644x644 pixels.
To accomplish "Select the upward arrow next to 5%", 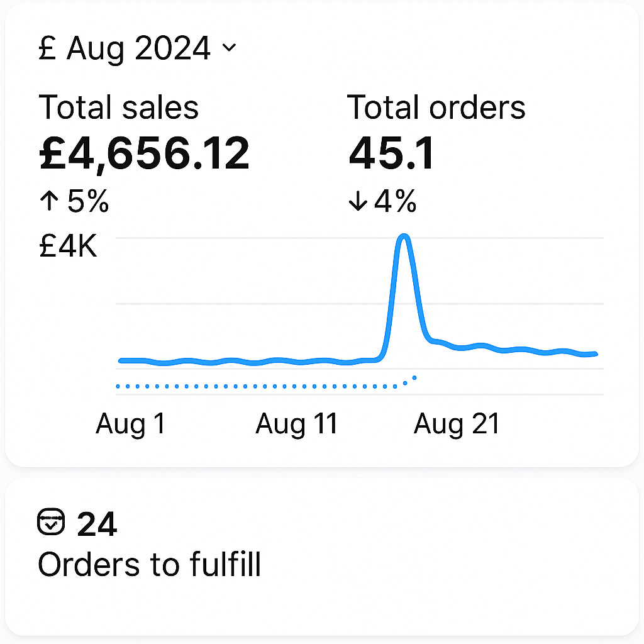I will pos(49,201).
